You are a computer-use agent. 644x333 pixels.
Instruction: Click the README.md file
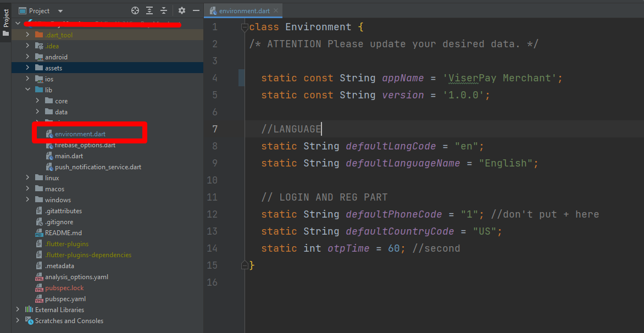point(63,233)
